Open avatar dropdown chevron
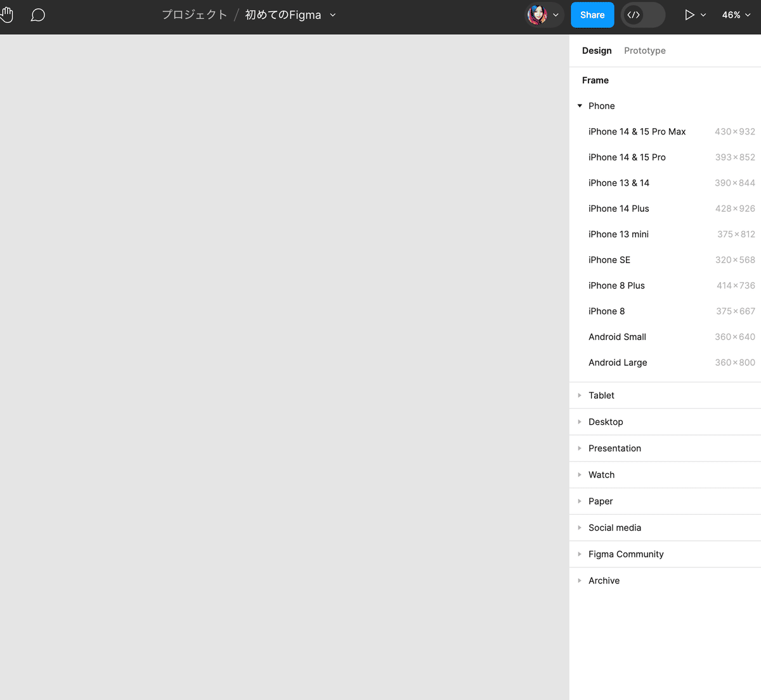Viewport: 761px width, 700px height. click(x=556, y=15)
